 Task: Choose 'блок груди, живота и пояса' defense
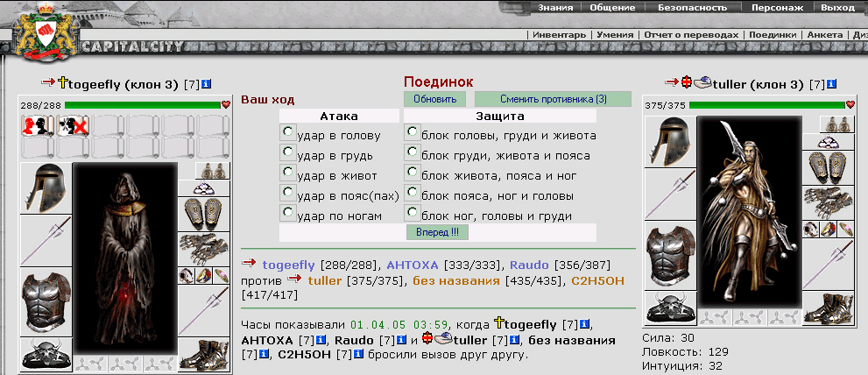[x=412, y=152]
